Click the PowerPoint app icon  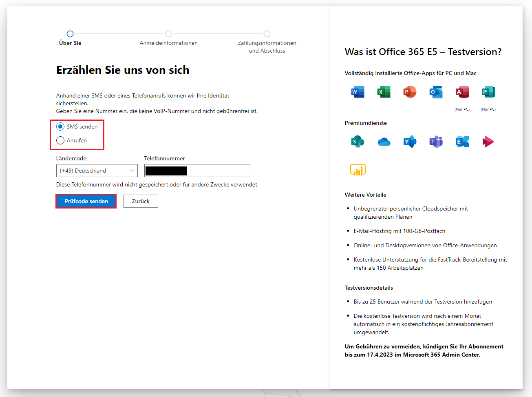[410, 92]
